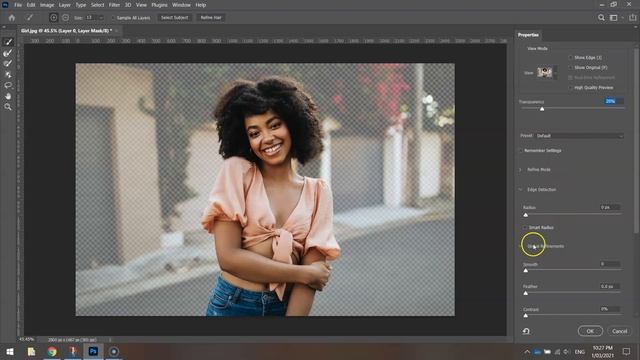The image size is (640, 360).
Task: Open the View mode thumbnail dropdown
Action: (x=547, y=73)
